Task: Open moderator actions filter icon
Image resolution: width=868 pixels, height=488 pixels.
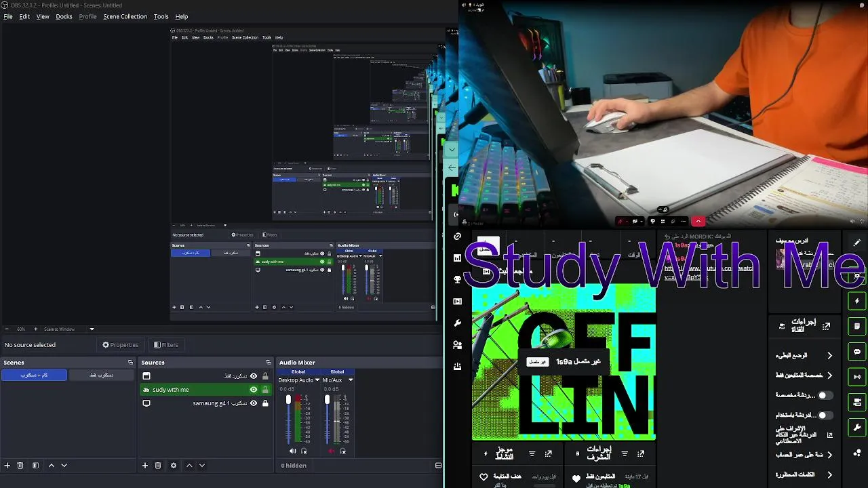Action: [625, 454]
